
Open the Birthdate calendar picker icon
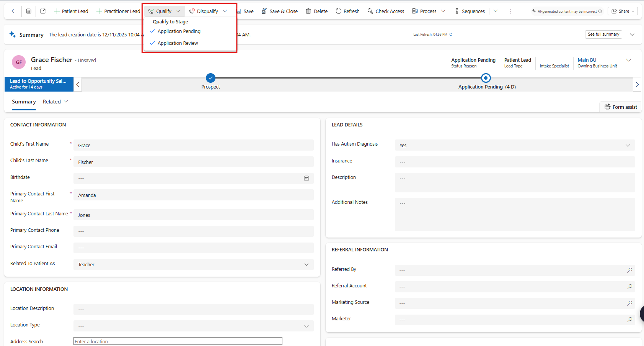click(x=307, y=178)
